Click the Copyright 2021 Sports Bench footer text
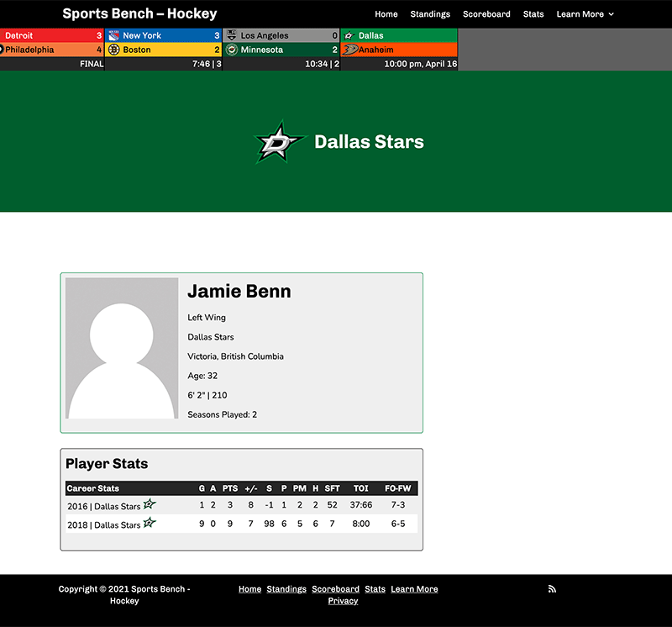Image resolution: width=672 pixels, height=627 pixels. [x=124, y=595]
